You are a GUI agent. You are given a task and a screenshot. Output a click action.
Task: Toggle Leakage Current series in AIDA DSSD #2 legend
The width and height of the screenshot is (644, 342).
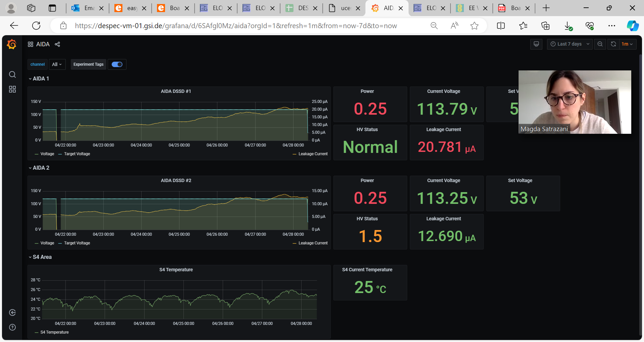coord(313,243)
